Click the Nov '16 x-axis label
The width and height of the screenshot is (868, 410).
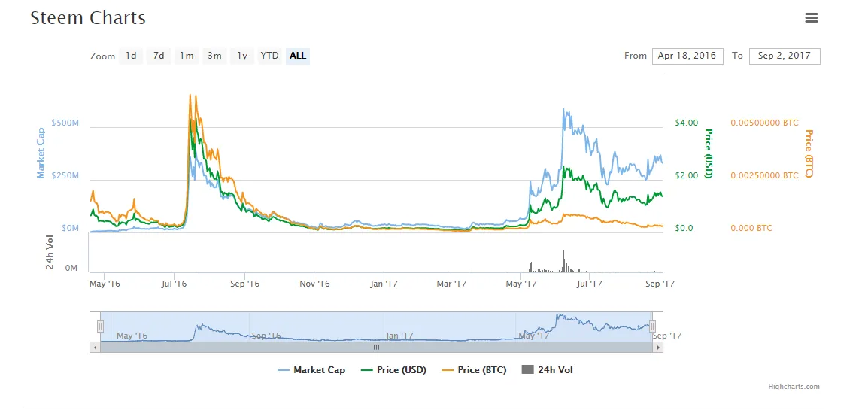click(x=314, y=284)
